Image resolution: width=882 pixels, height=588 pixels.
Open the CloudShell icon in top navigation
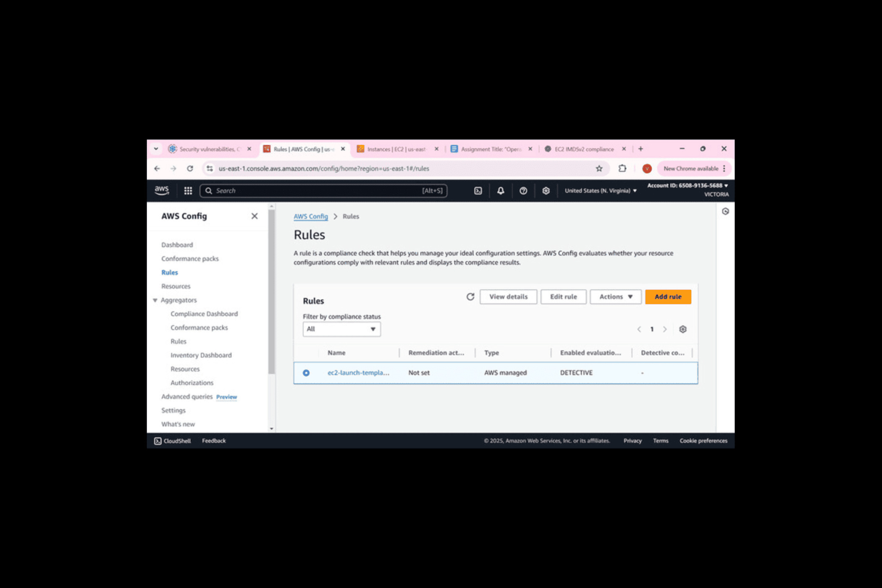tap(478, 191)
